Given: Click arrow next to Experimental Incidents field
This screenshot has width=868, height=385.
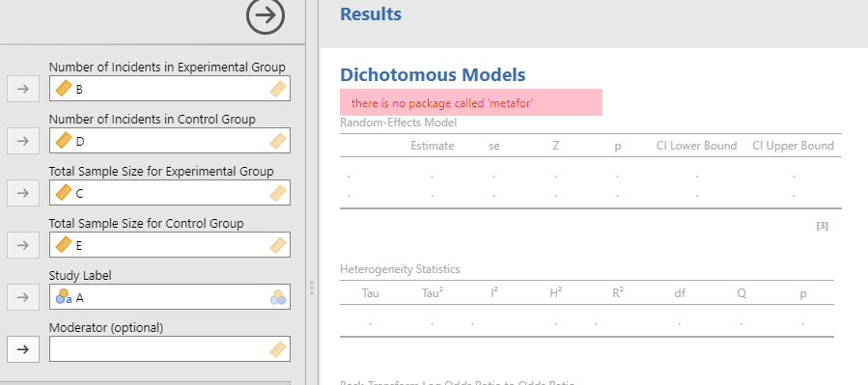Looking at the screenshot, I should coord(23,89).
